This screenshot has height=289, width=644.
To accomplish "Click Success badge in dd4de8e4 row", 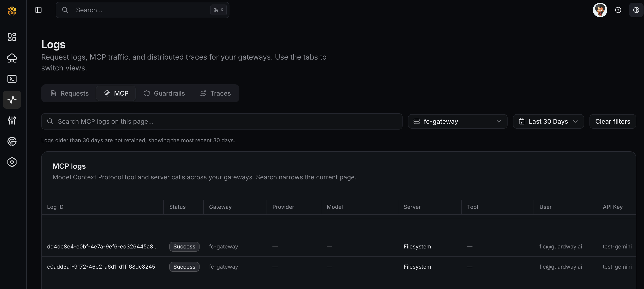I will coord(184,246).
